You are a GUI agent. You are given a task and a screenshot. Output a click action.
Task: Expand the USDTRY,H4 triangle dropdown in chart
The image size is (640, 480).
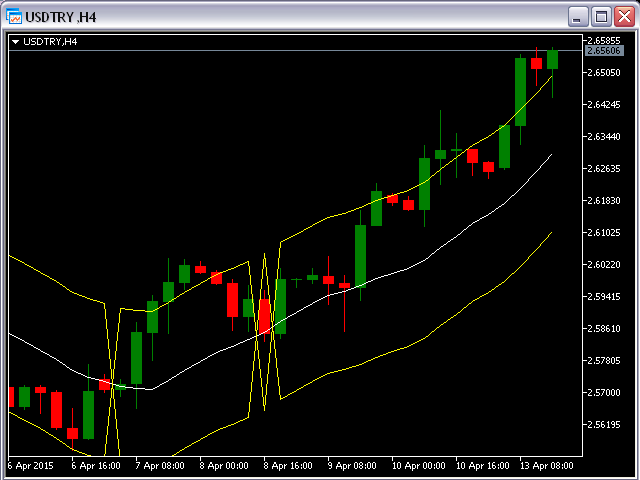16,42
